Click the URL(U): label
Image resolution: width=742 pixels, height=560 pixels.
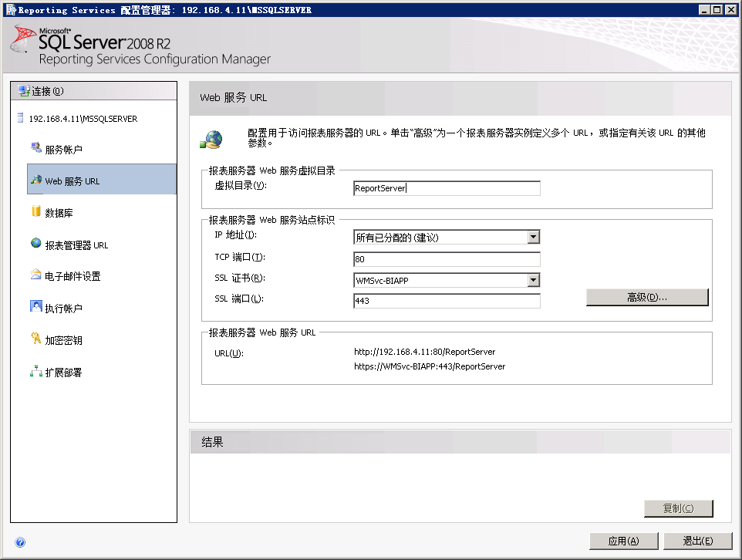(229, 353)
